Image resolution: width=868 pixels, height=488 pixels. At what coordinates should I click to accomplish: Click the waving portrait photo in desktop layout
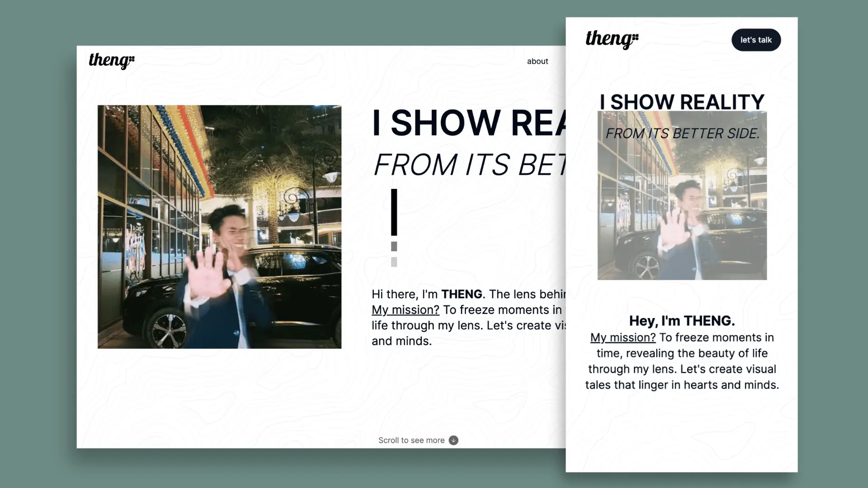219,226
